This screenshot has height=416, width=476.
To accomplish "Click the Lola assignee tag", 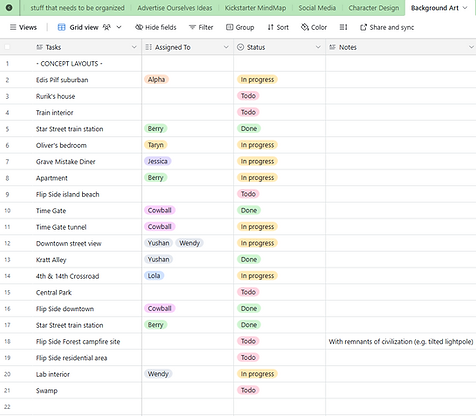I will click(x=154, y=276).
